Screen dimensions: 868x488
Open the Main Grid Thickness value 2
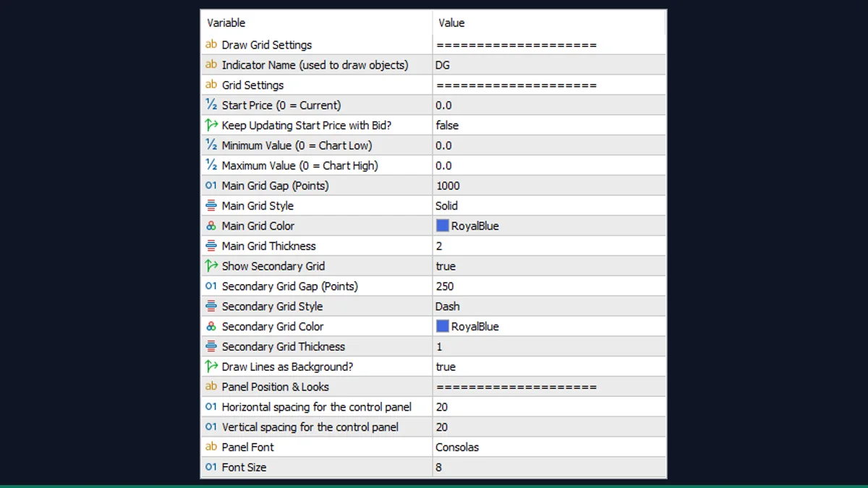[549, 246]
